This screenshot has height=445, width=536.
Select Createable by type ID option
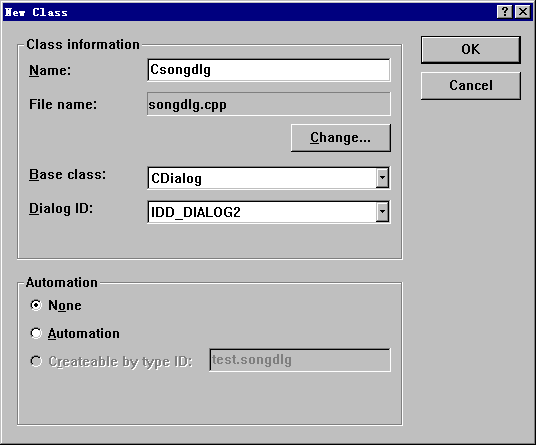(36, 361)
